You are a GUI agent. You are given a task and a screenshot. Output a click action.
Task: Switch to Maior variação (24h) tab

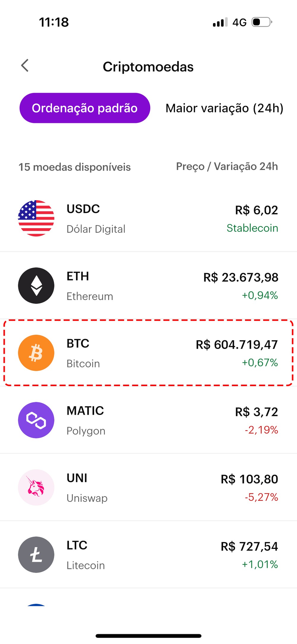coord(224,108)
